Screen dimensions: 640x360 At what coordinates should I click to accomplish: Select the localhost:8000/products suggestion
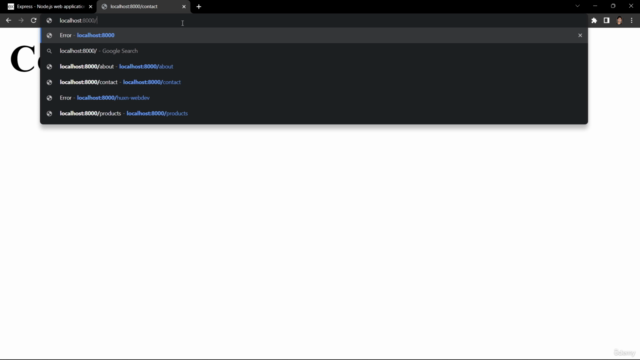coord(314,113)
